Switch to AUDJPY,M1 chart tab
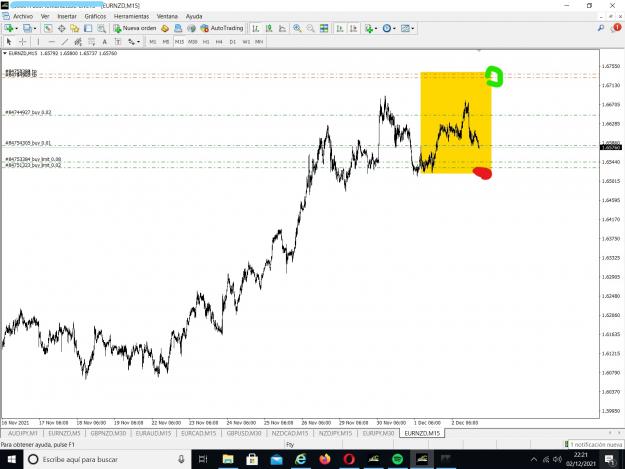The height and width of the screenshot is (469, 625). click(23, 433)
